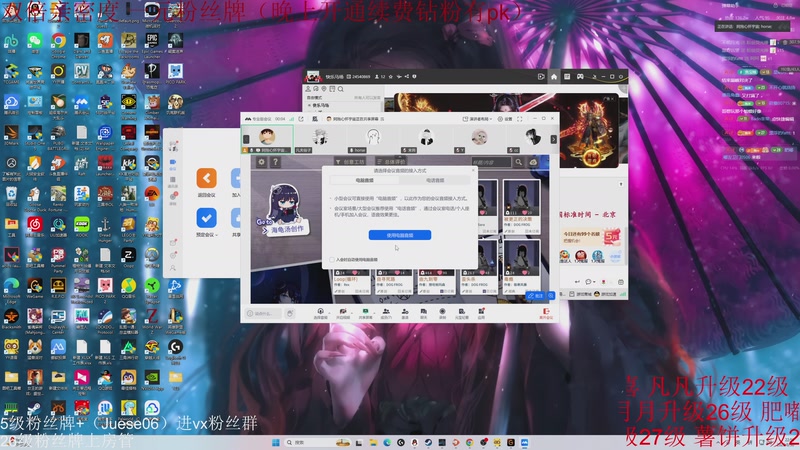The width and height of the screenshot is (800, 450).
Task: Open Epic Games Launcher desktop shortcut
Action: 152,42
